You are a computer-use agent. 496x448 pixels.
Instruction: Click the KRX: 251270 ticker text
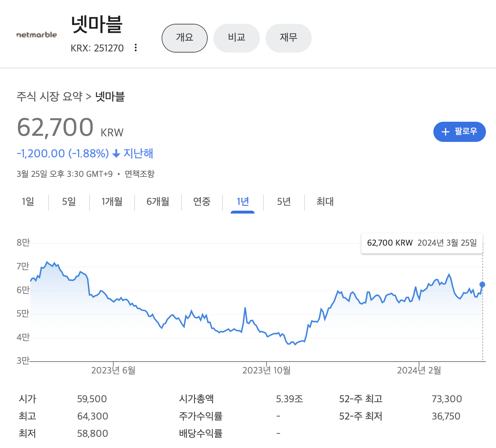97,48
